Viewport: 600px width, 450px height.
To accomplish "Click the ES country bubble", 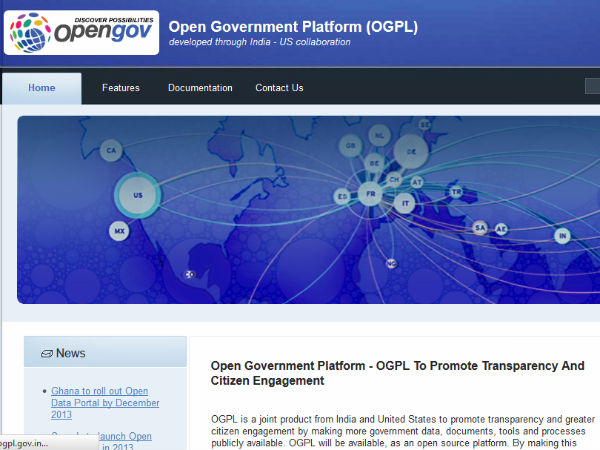I will [343, 197].
